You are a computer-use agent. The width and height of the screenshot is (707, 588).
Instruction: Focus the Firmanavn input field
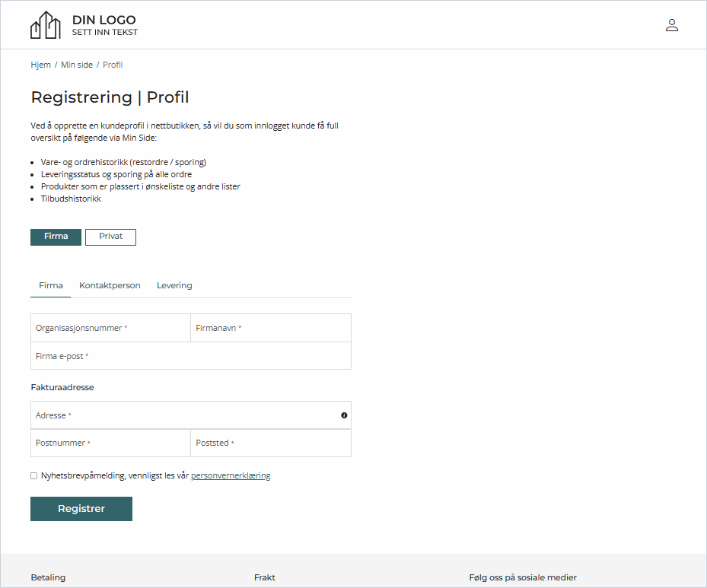271,328
